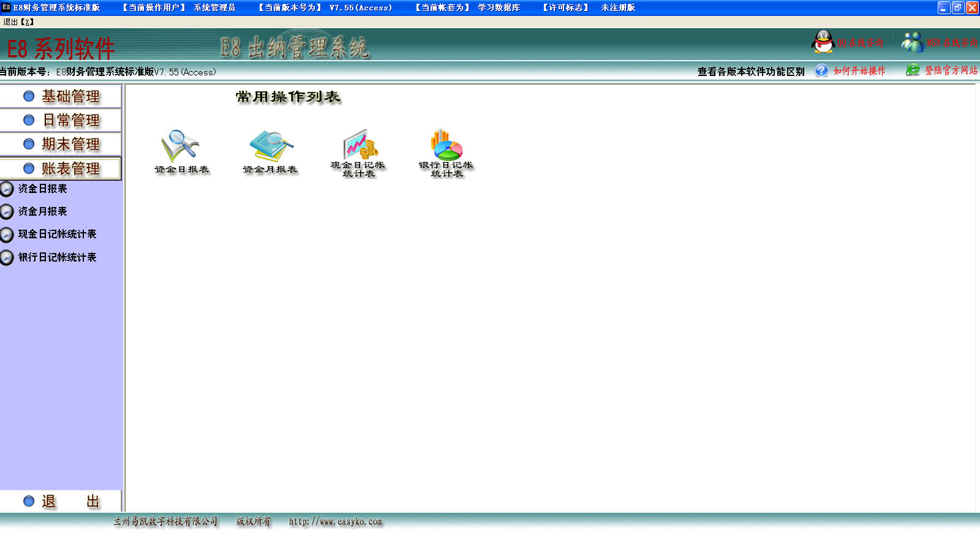
Task: Click the round icon beside 银行日记帐统计表
Action: (7, 257)
